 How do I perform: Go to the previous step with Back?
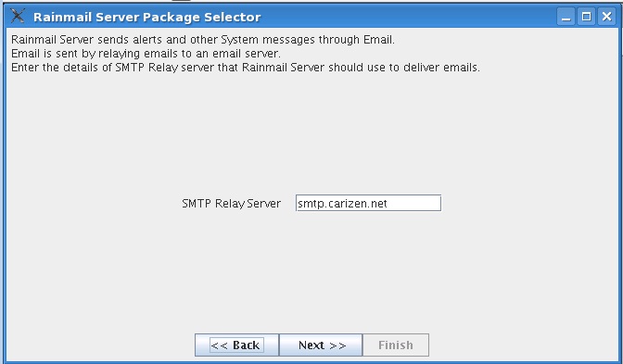(236, 345)
